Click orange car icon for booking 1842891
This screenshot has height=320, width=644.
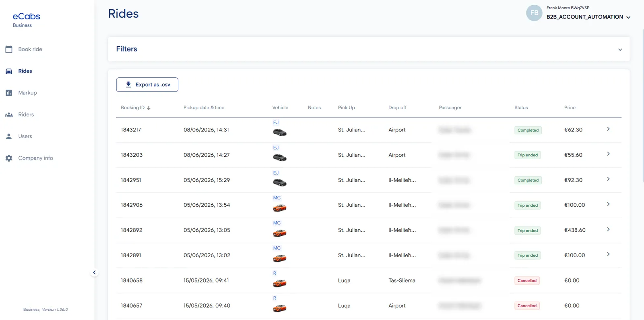pyautogui.click(x=280, y=258)
